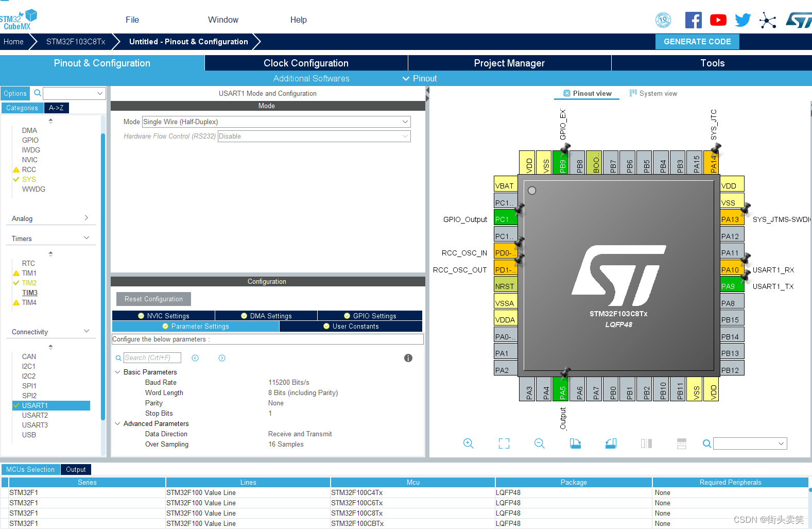Select the STM32F100C8Tx row in MCU table
812x529 pixels.
405,513
